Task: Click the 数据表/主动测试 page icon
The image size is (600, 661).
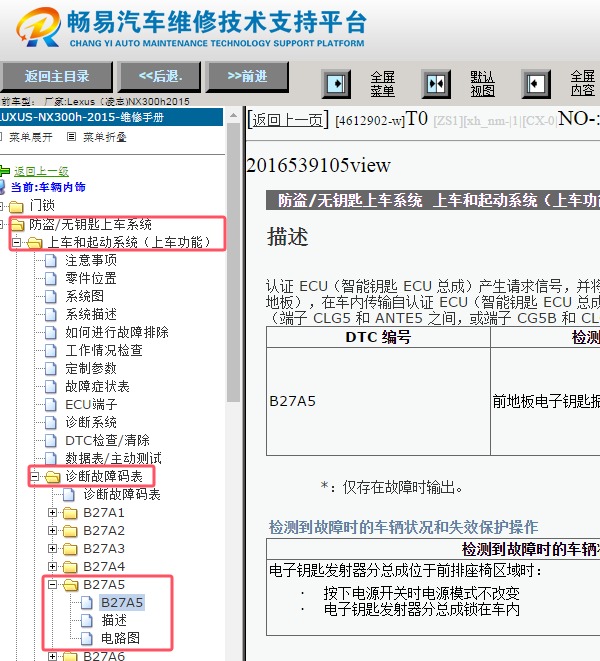Action: pos(51,458)
